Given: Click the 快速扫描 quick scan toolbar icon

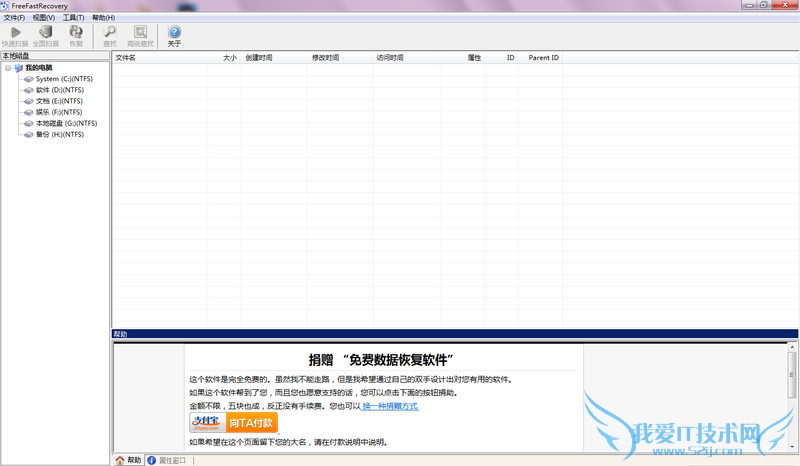Looking at the screenshot, I should coord(15,35).
